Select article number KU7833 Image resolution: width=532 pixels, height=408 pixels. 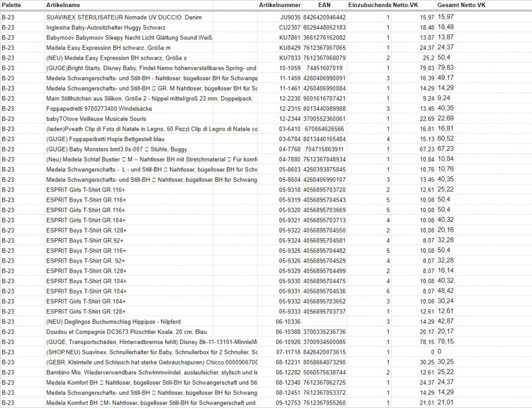290,58
